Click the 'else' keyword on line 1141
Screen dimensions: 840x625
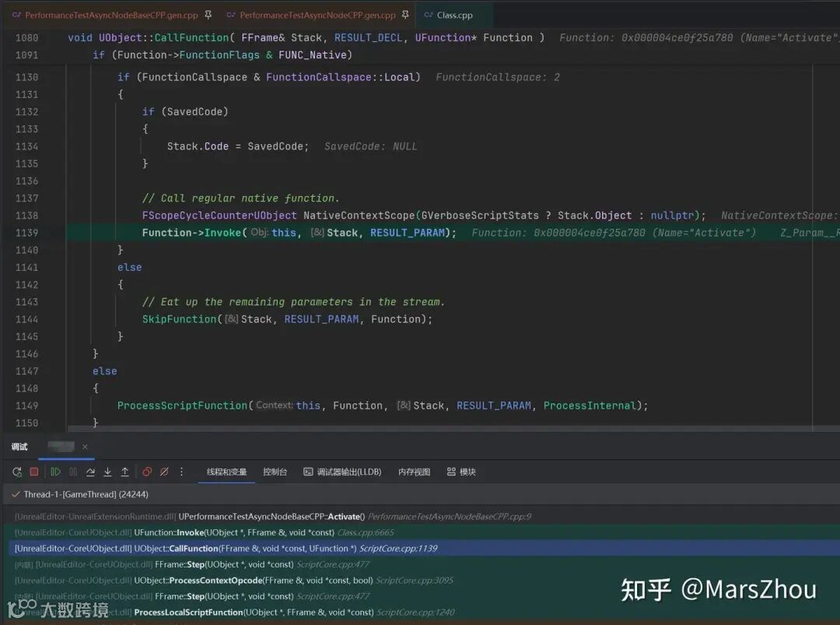(x=130, y=267)
